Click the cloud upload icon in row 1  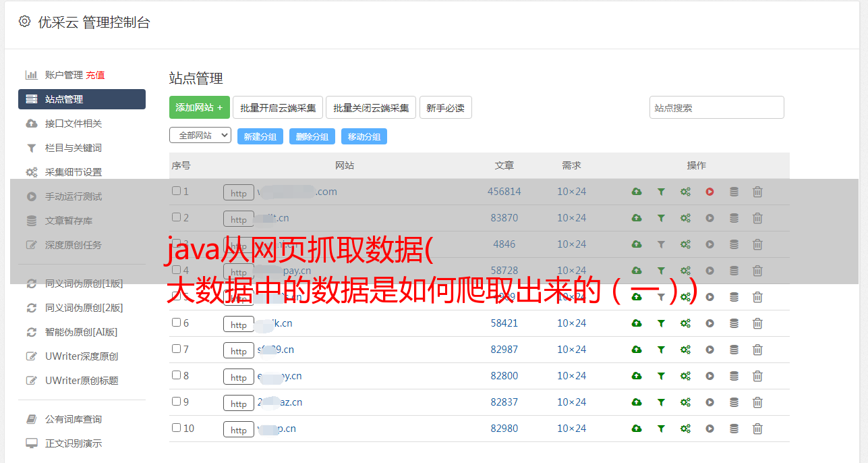pyautogui.click(x=637, y=192)
